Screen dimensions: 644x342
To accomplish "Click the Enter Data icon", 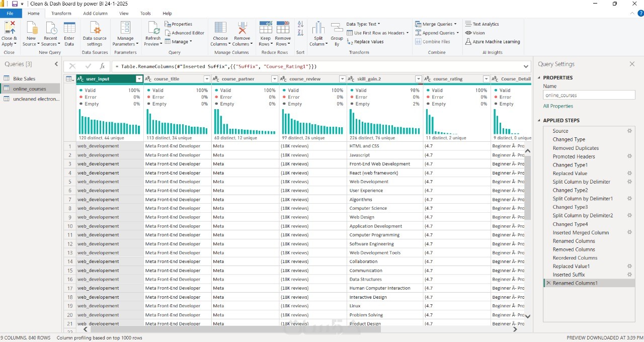I will (69, 27).
